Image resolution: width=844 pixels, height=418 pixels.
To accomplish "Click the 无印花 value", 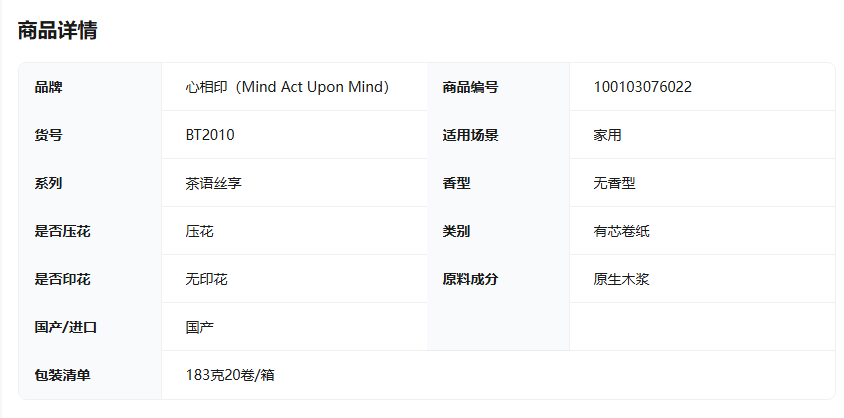I will [207, 279].
